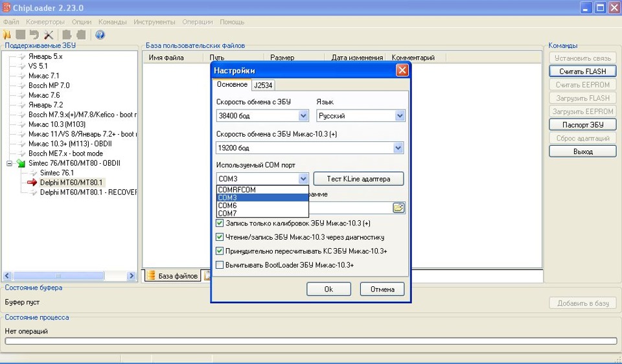Select the Основное settings tab
Viewport: 622px width, 364px height.
(232, 84)
